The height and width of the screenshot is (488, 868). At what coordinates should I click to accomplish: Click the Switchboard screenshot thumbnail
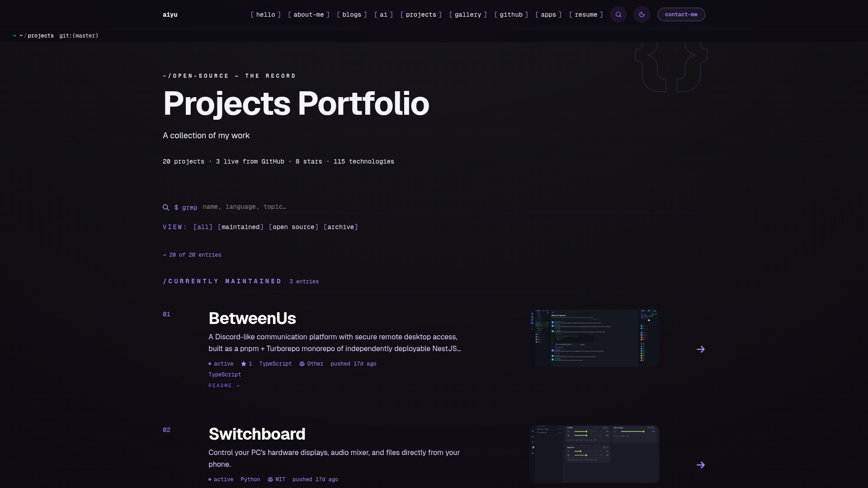[594, 454]
